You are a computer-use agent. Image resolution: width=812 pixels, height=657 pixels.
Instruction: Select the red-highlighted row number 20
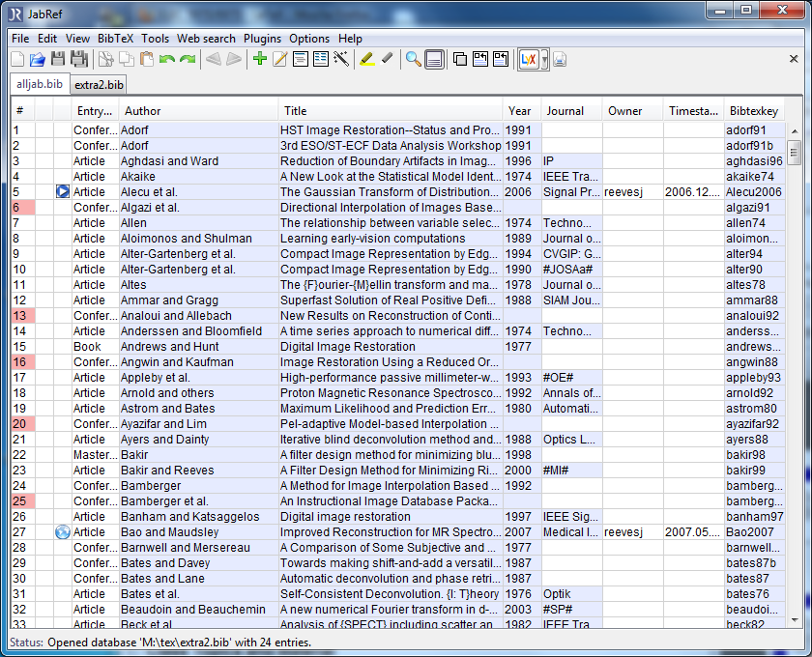click(23, 424)
